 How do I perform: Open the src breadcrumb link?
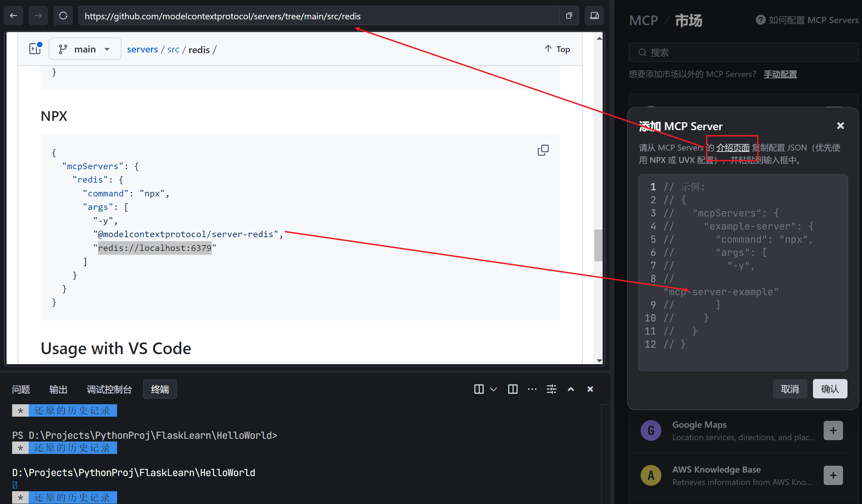pyautogui.click(x=173, y=49)
